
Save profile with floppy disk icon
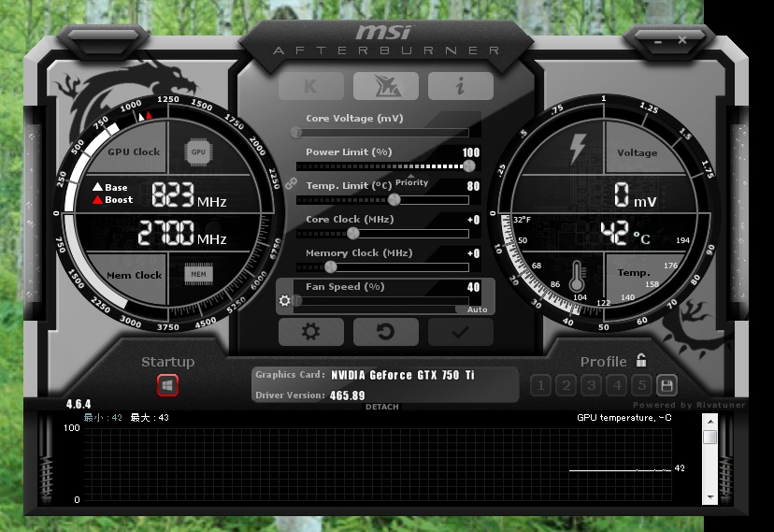pos(666,385)
